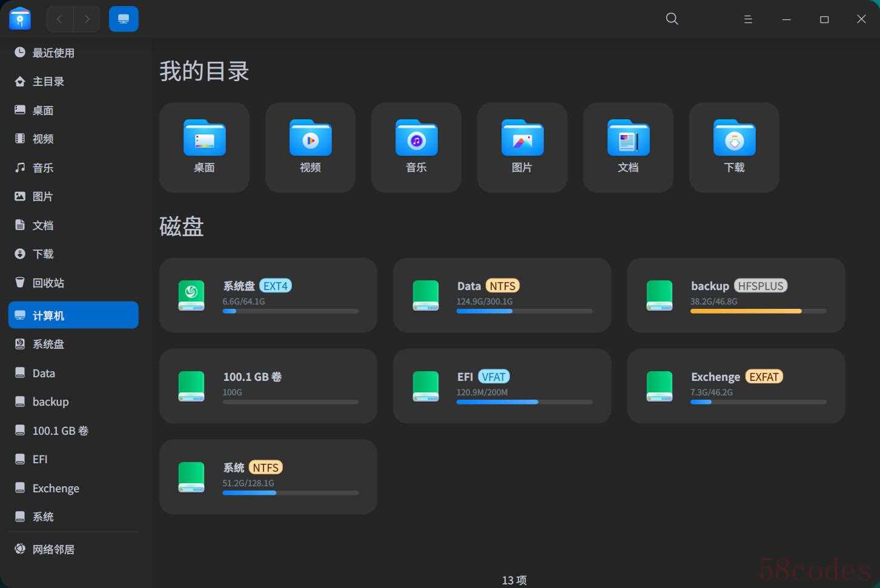Click the 磁盘 heading
Screen dimensions: 880x588
pos(182,226)
